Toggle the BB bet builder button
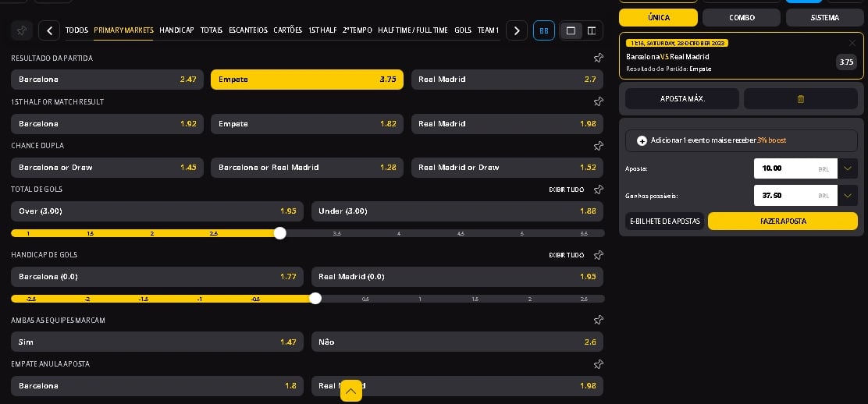 (543, 30)
